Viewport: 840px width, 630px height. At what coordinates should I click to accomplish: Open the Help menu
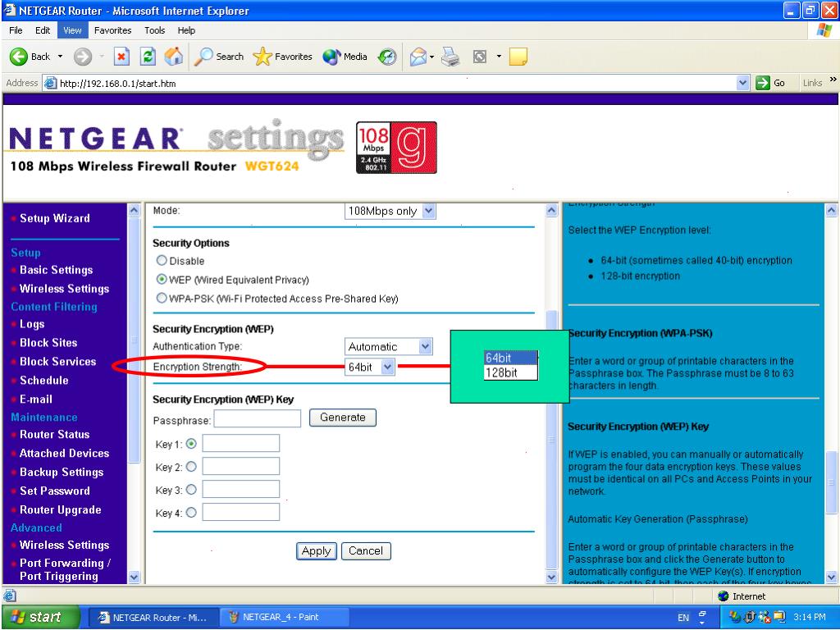[x=186, y=30]
